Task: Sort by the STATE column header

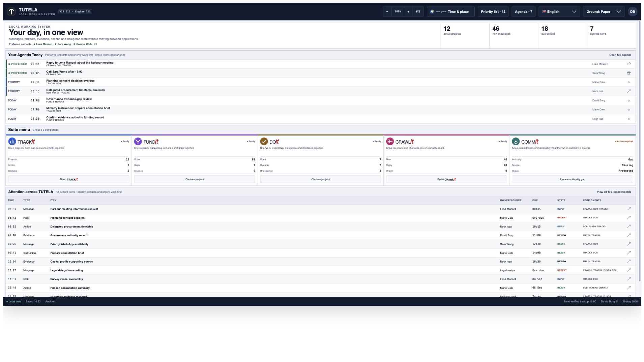Action: click(x=561, y=200)
